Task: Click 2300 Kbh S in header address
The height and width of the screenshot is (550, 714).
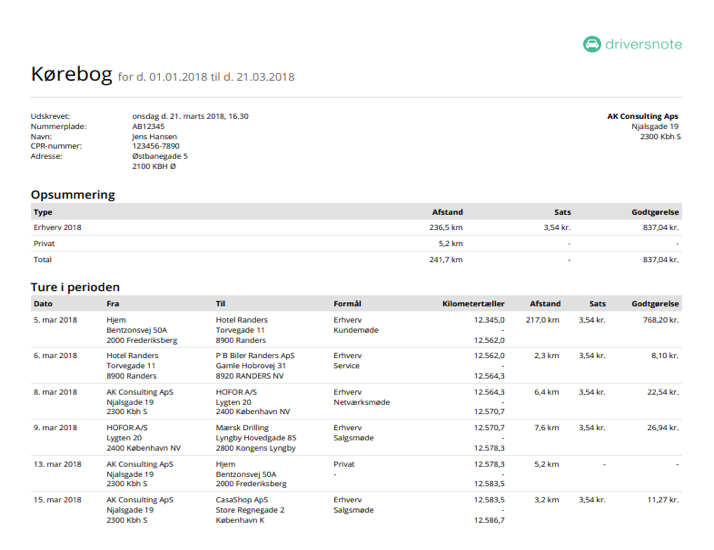Action: coord(660,136)
